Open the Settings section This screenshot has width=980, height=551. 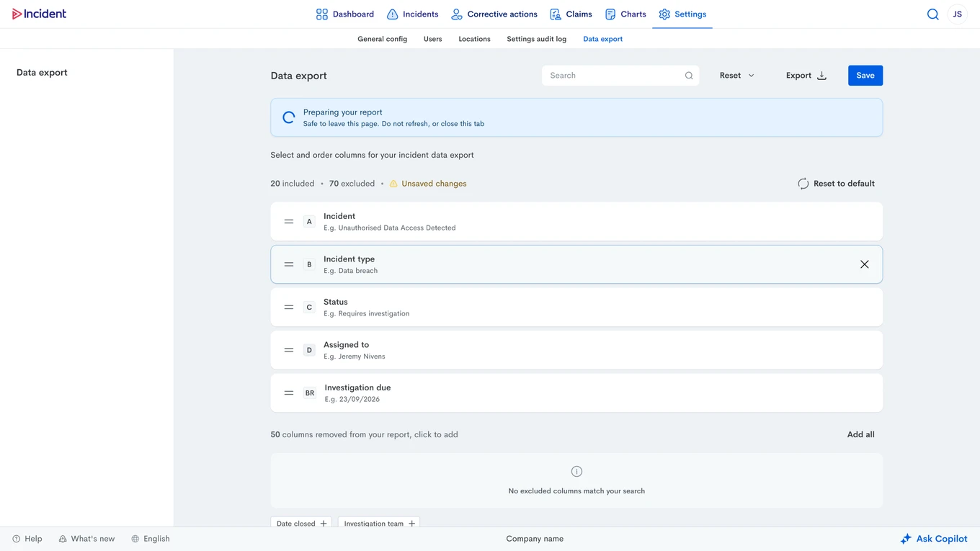[x=682, y=14]
